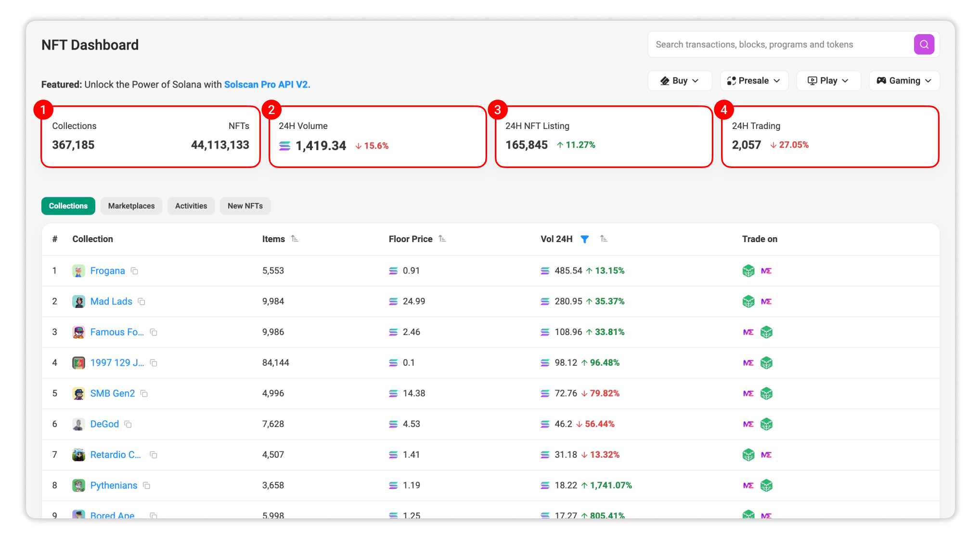Open the search magnifier icon
Screen dimensions: 980x540
[924, 44]
